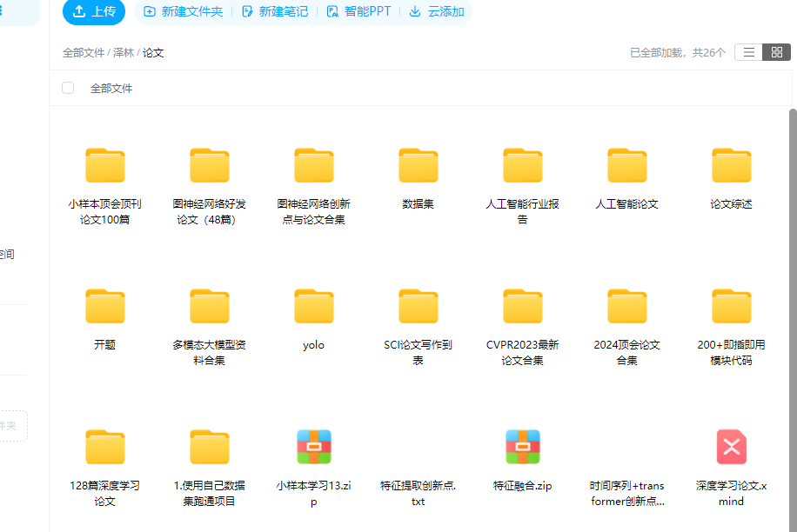The height and width of the screenshot is (532, 797).
Task: Click the 特征融合.zip file name text
Action: tap(523, 486)
